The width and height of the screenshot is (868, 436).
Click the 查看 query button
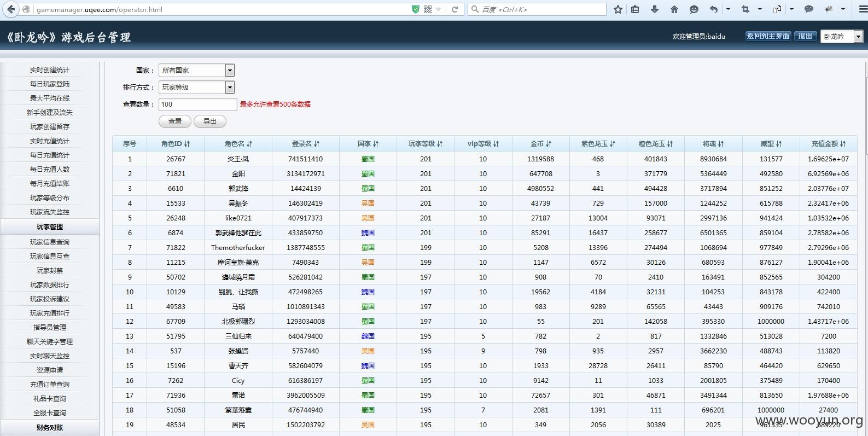tap(175, 121)
